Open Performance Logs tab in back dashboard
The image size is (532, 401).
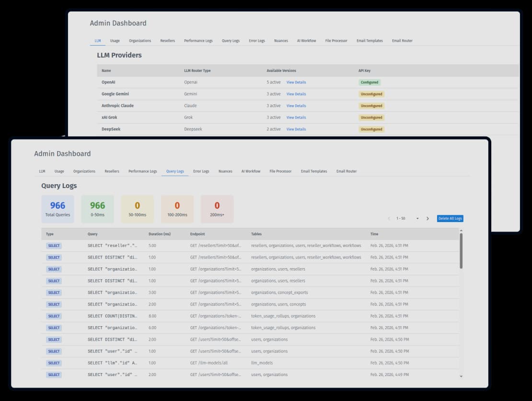pos(198,41)
